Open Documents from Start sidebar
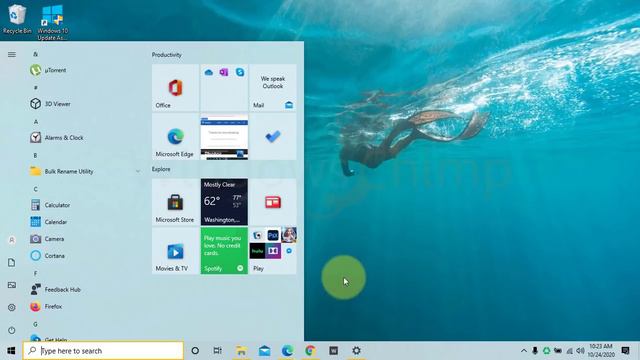The width and height of the screenshot is (640, 360). tap(12, 262)
